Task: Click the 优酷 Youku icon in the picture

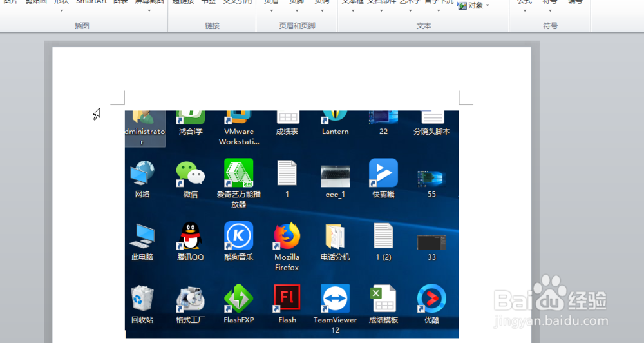Action: pyautogui.click(x=431, y=299)
